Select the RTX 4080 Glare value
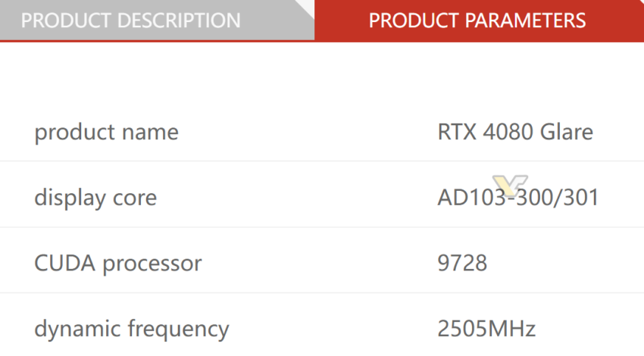 [515, 133]
